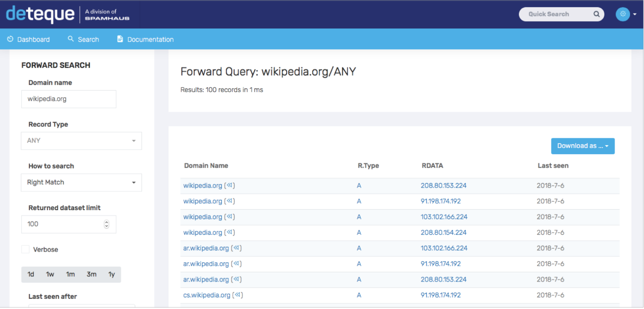
Task: Click into the Quick Search box
Action: (x=561, y=14)
